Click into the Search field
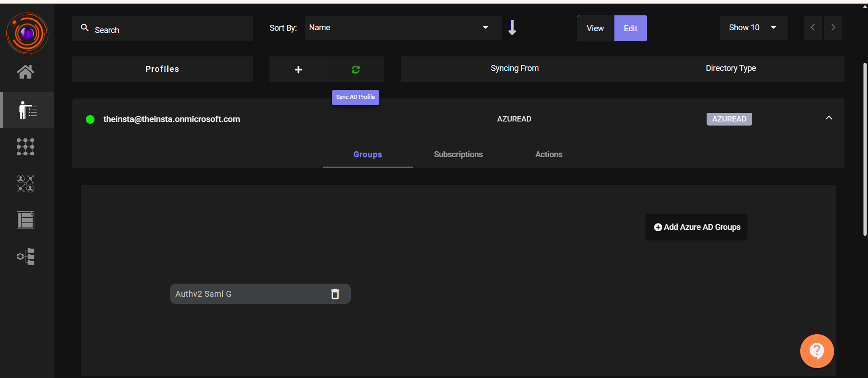 tap(162, 28)
